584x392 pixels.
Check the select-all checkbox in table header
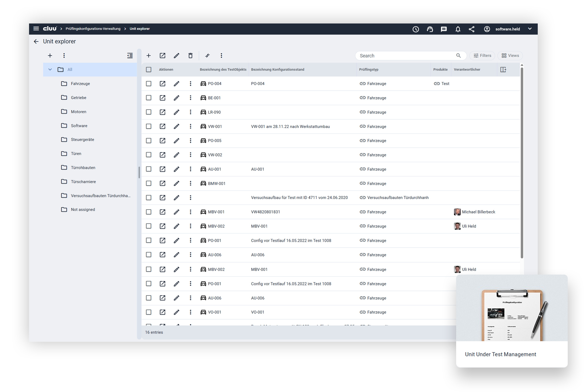click(149, 70)
